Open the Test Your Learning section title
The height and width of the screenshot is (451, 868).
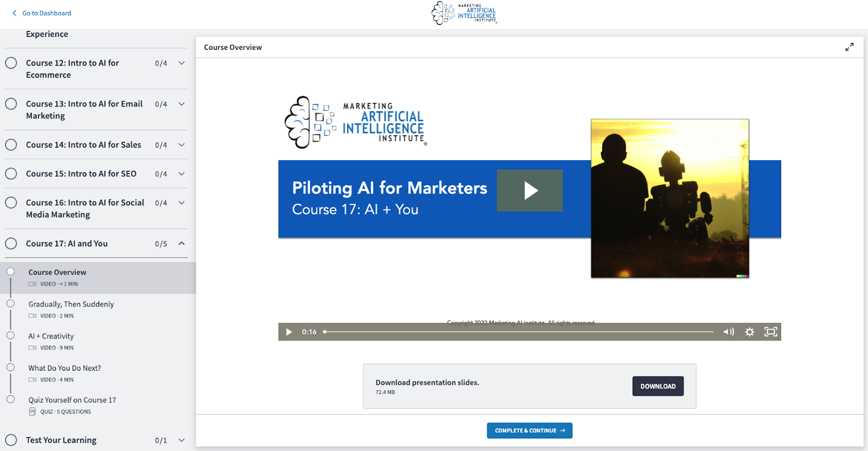[61, 440]
